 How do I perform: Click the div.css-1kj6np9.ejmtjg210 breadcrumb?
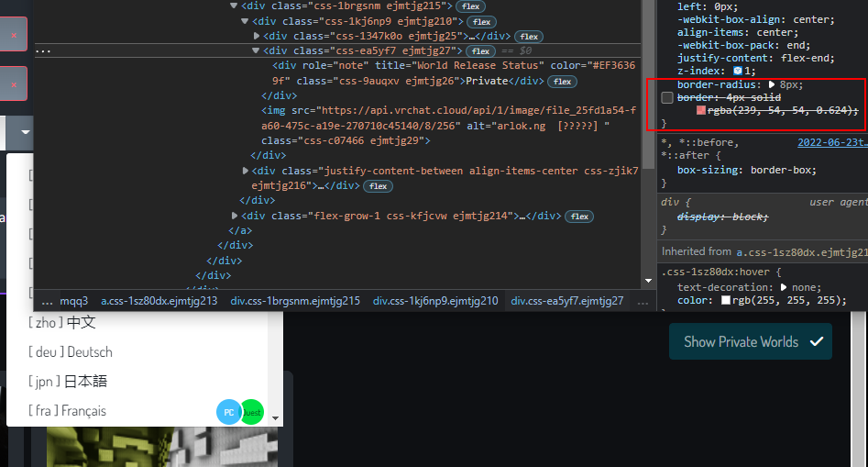coord(435,301)
